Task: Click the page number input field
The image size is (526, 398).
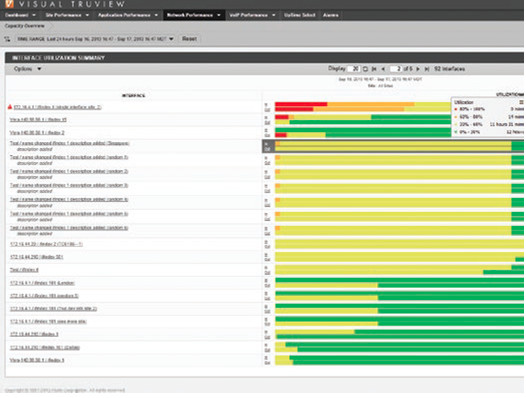Action: (x=396, y=69)
